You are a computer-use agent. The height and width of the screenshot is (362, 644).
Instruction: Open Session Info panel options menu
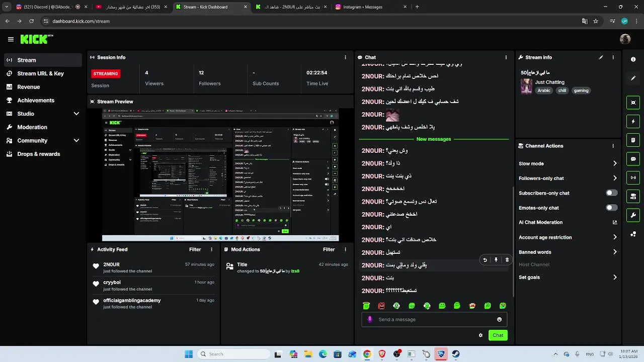345,57
